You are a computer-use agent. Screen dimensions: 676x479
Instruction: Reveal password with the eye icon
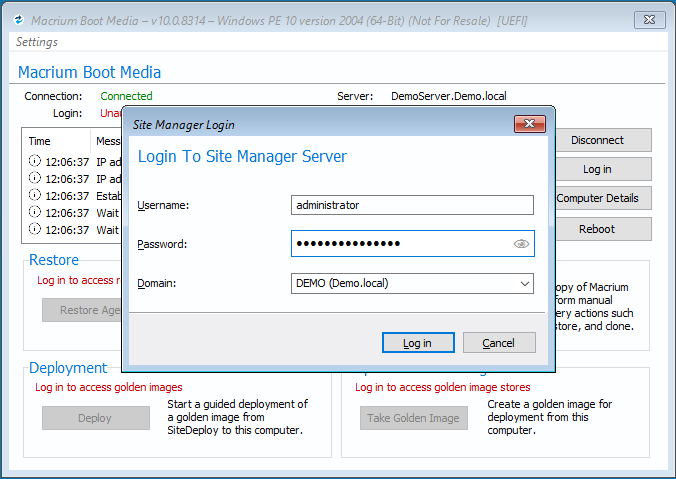[521, 244]
